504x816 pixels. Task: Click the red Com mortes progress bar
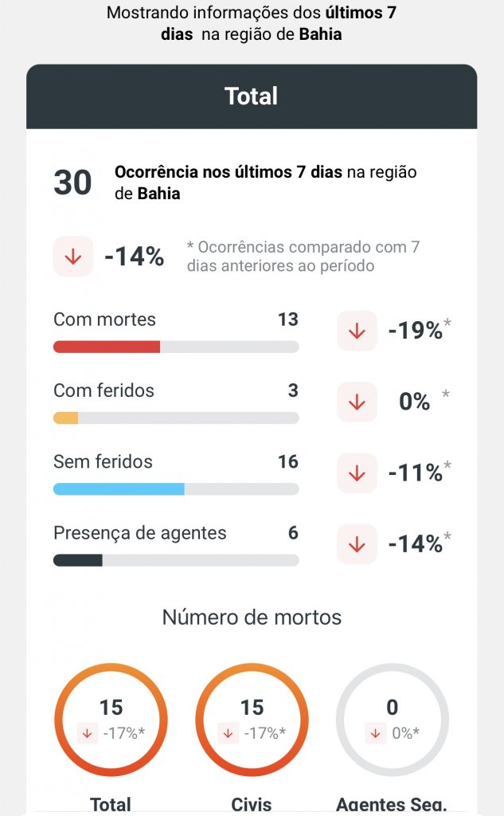(107, 347)
